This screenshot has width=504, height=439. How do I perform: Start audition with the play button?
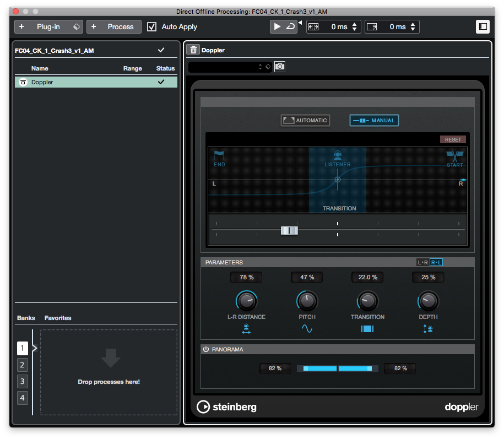pos(277,26)
